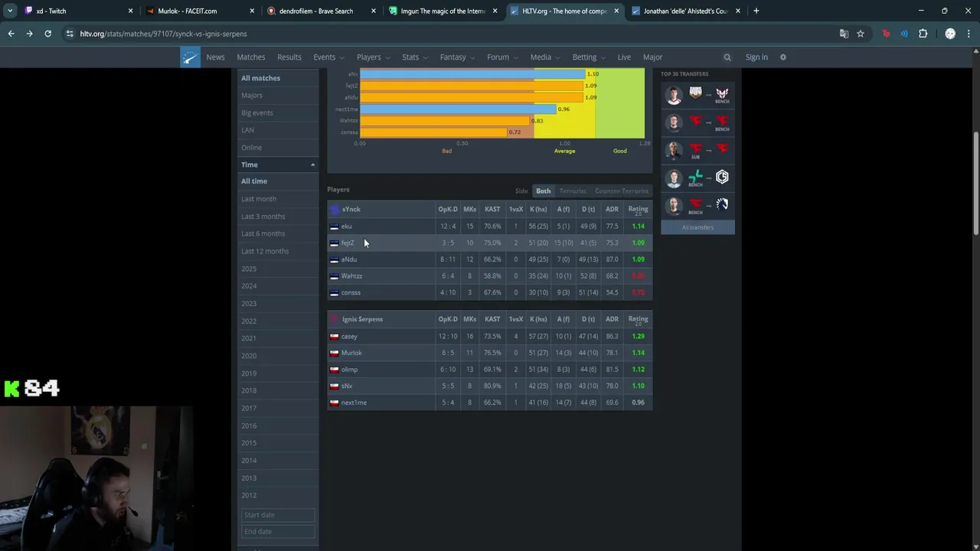Expand the Players navigation dropdown
Screen dimensions: 980x551
373,57
